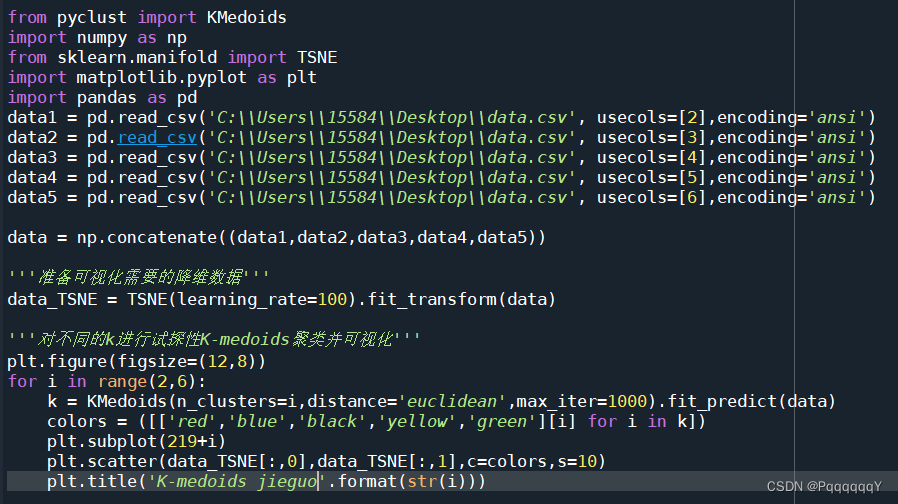Viewport: 898px width, 504px height.
Task: Click usecols=[4] in the data3 line
Action: coord(652,158)
